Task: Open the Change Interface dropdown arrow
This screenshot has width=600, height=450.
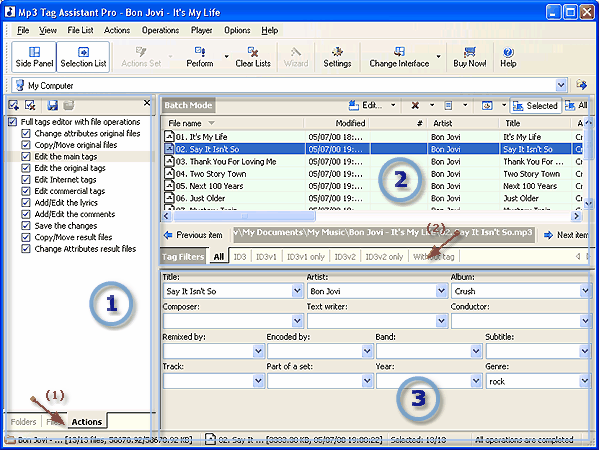Action: pyautogui.click(x=439, y=57)
